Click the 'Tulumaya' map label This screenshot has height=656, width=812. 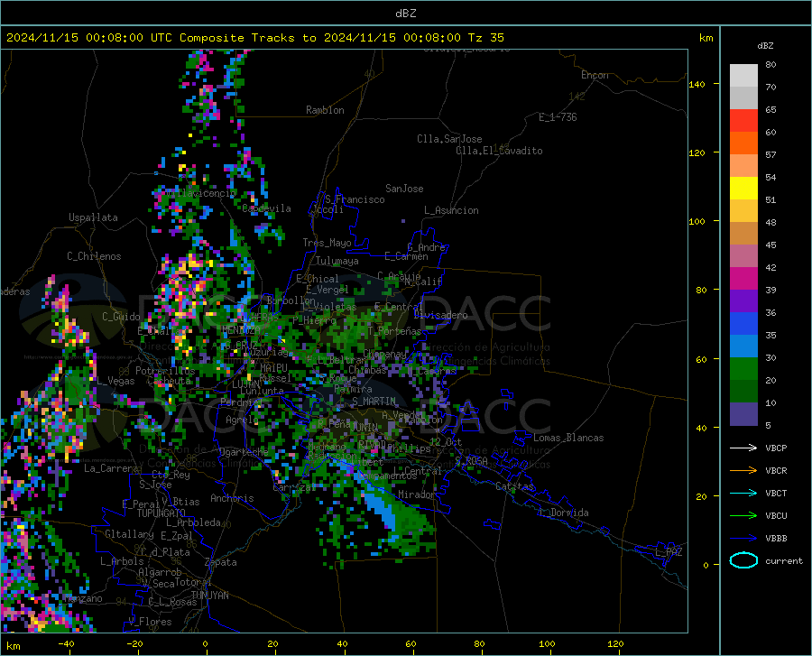337,261
